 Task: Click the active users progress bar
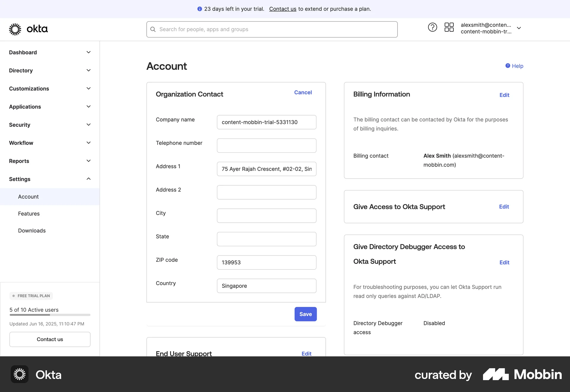(50, 315)
